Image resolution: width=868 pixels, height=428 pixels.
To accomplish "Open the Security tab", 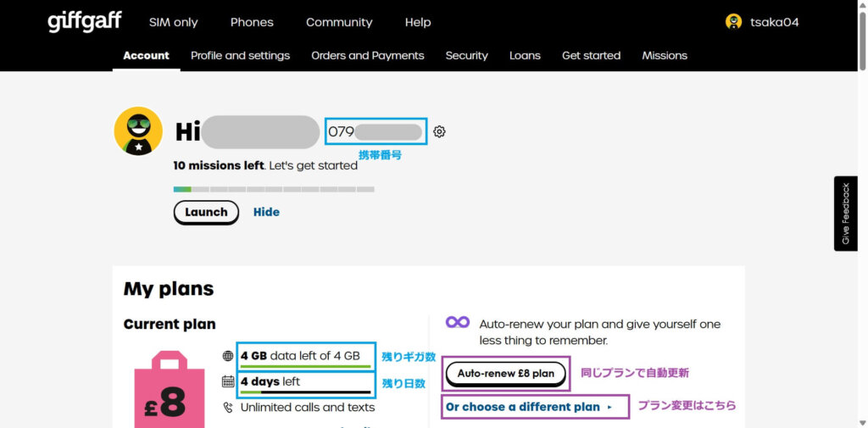I will click(466, 55).
